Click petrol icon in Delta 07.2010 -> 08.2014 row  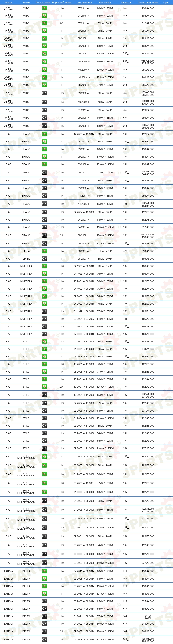click(x=44, y=593)
